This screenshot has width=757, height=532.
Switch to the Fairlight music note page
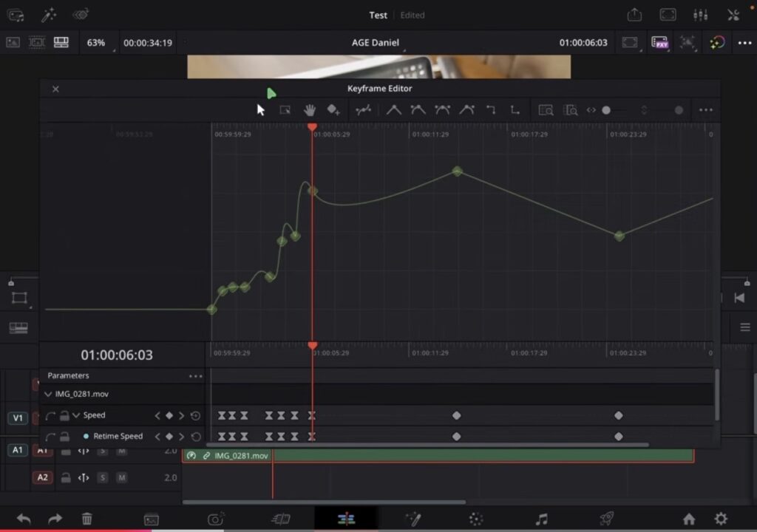542,519
